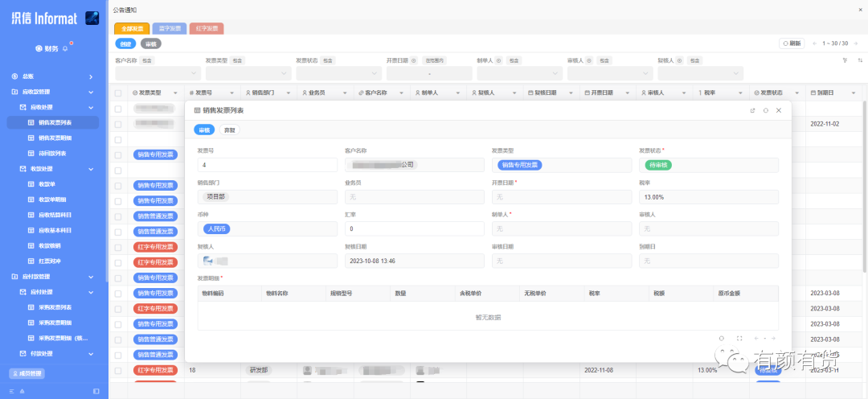868x399 pixels.
Task: Check the row checkbox for invoice 18
Action: [x=118, y=369]
